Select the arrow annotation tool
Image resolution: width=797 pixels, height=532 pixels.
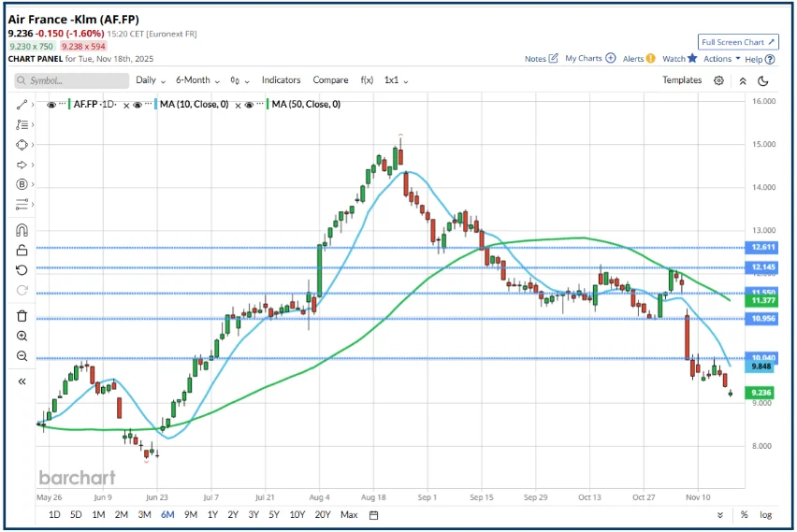tap(22, 165)
